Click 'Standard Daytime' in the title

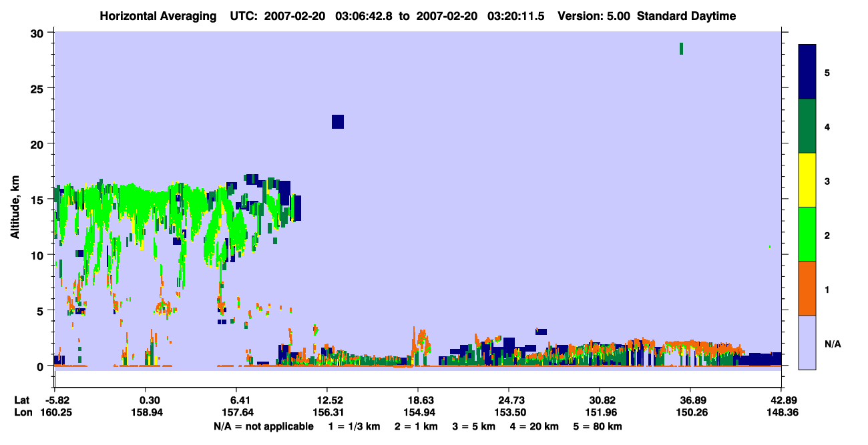click(686, 16)
